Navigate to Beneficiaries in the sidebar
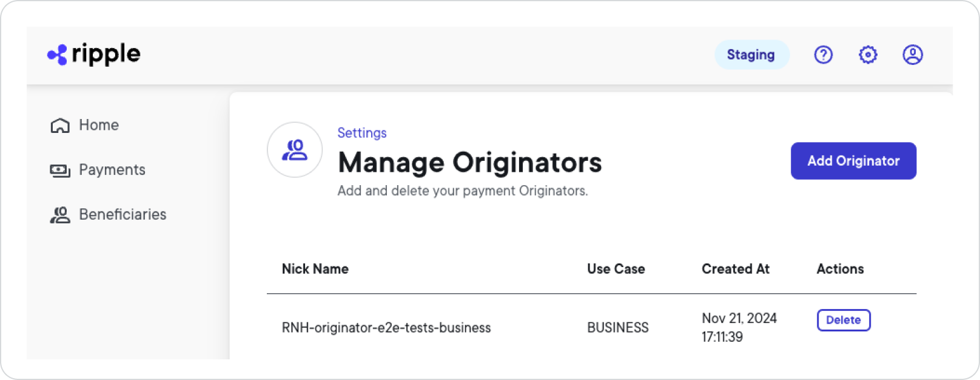 coord(122,214)
